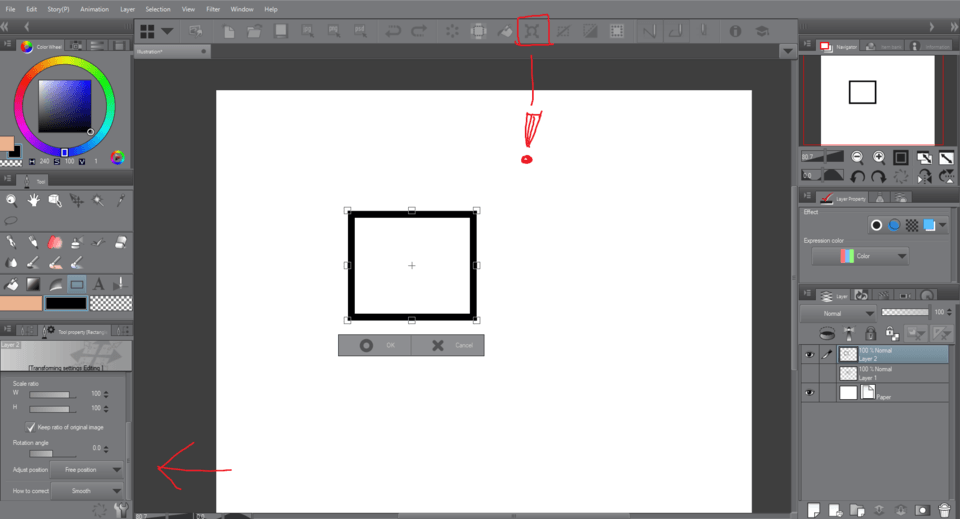Screen dimensions: 960x519
Task: Toggle Tone effect in Layer Property
Action: [912, 225]
